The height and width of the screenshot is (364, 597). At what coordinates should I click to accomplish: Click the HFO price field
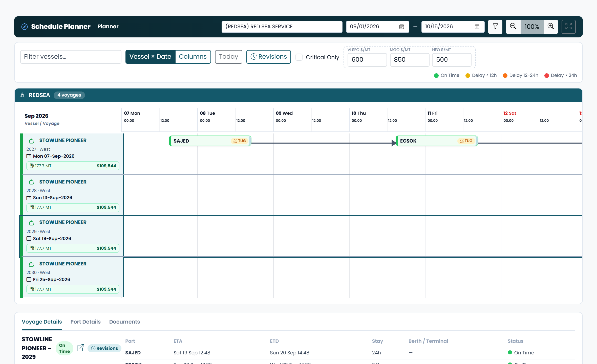tap(452, 60)
